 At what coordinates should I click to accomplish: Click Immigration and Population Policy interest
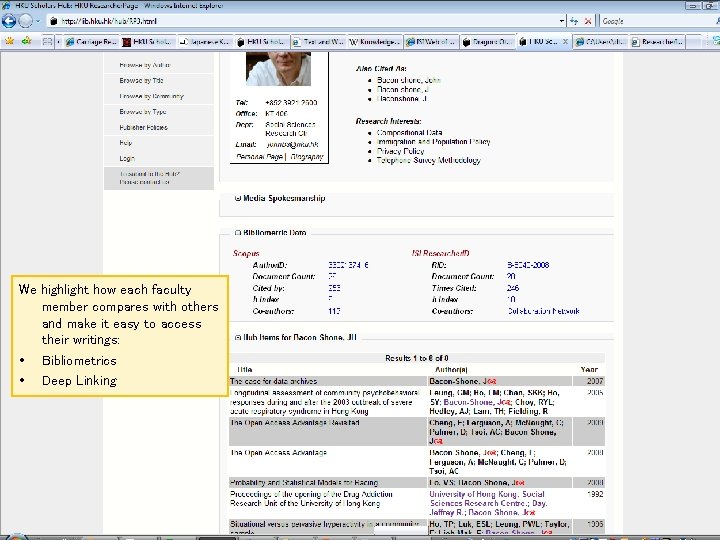[x=433, y=142]
